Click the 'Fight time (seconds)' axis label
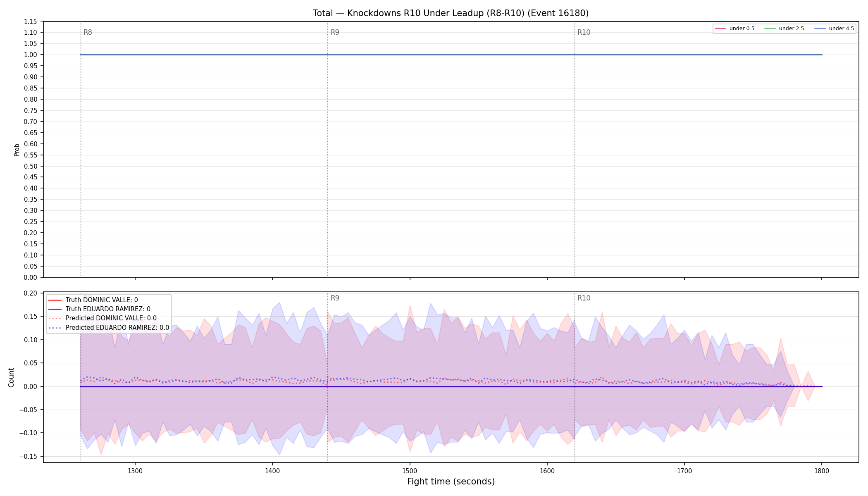Image resolution: width=868 pixels, height=496 pixels. point(451,482)
